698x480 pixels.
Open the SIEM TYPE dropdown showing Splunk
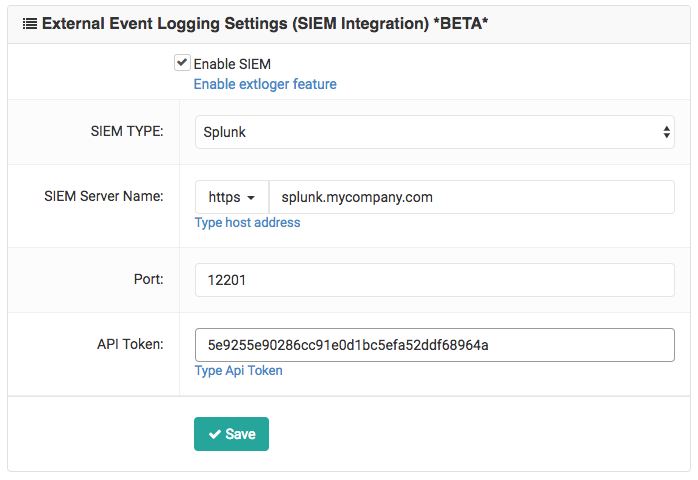click(x=434, y=132)
